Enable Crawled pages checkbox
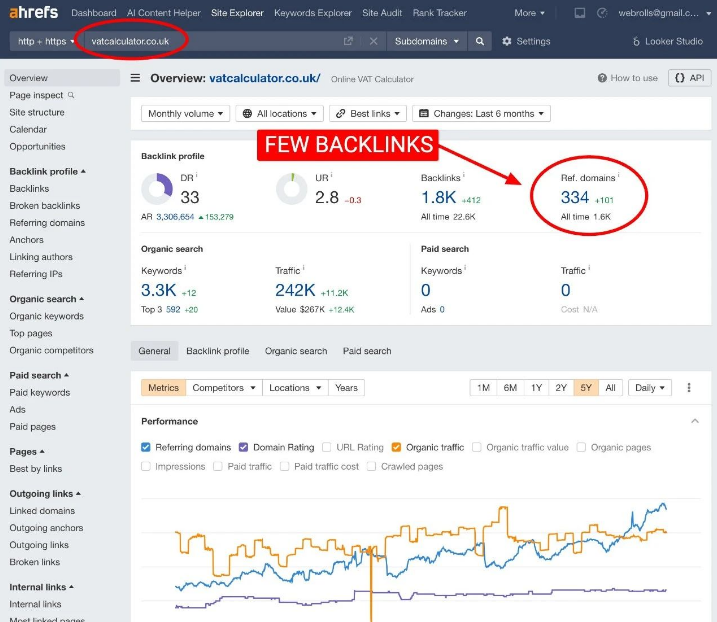717x622 pixels. pos(371,466)
